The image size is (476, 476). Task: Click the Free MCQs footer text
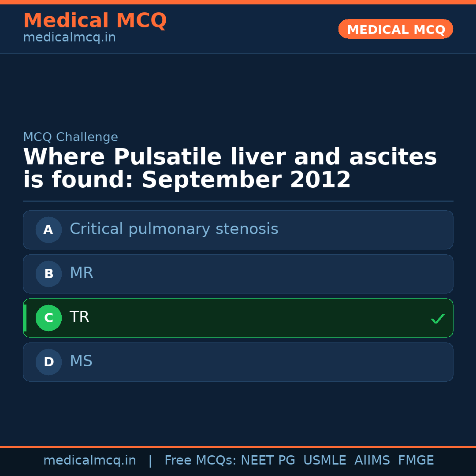[x=200, y=461]
